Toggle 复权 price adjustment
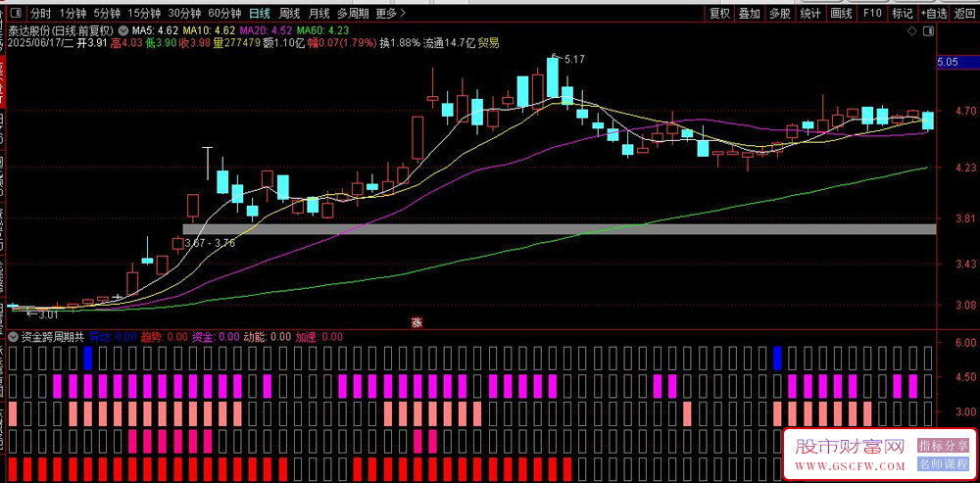The image size is (980, 483). pos(718,13)
